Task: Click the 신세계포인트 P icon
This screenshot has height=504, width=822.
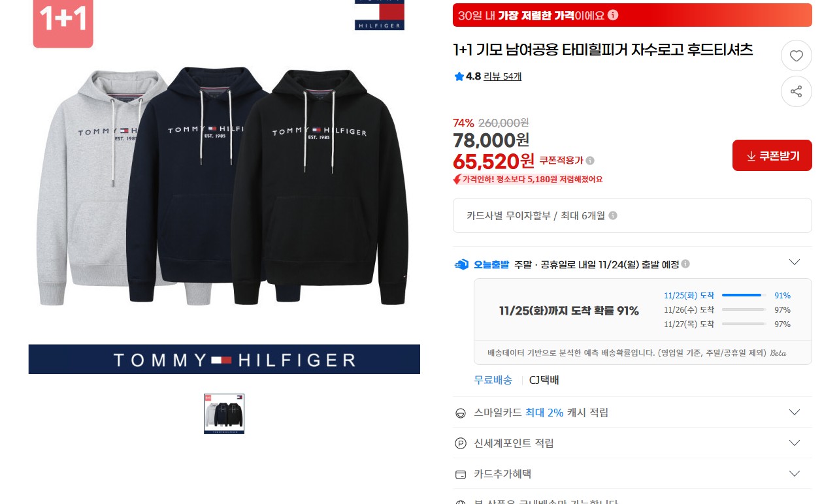Action: 461,443
